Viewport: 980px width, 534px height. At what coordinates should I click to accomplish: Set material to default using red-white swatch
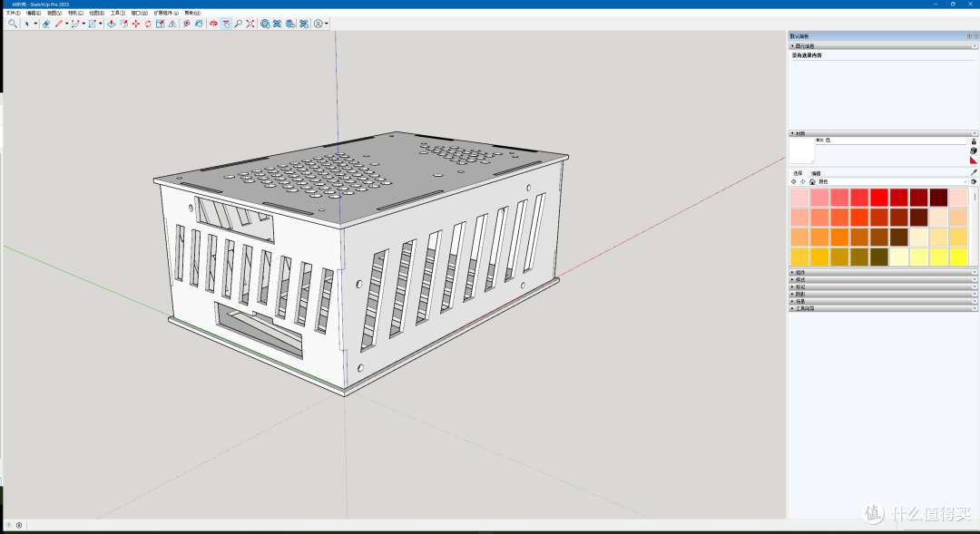coord(974,160)
